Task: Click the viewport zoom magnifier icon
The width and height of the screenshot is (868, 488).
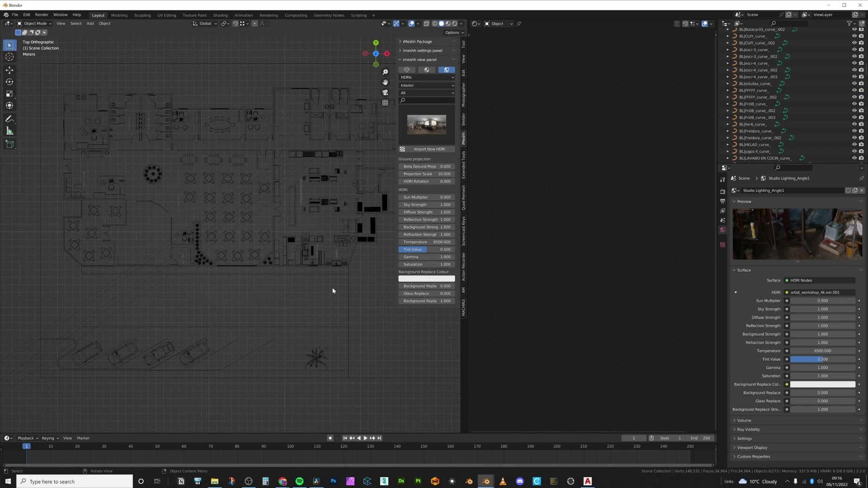Action: coord(385,72)
